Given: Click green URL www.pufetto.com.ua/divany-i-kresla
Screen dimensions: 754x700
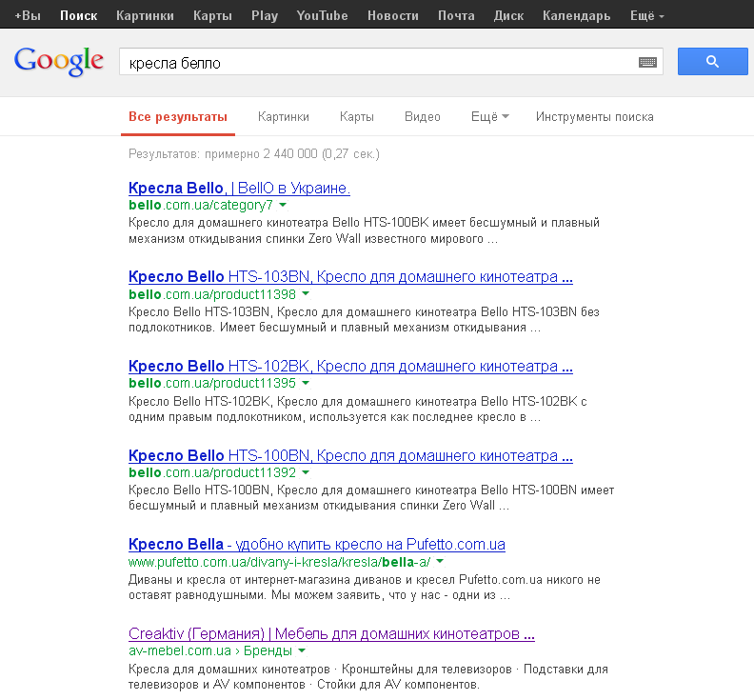Looking at the screenshot, I should tap(279, 562).
